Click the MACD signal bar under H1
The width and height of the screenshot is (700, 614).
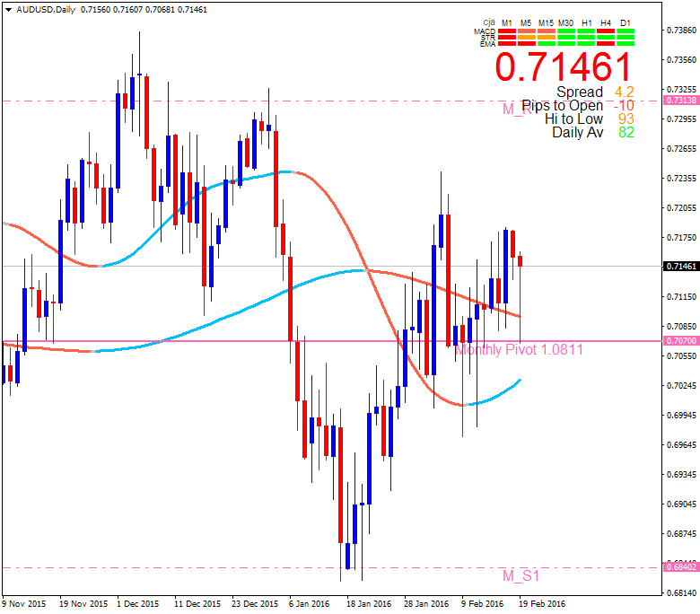(x=586, y=31)
